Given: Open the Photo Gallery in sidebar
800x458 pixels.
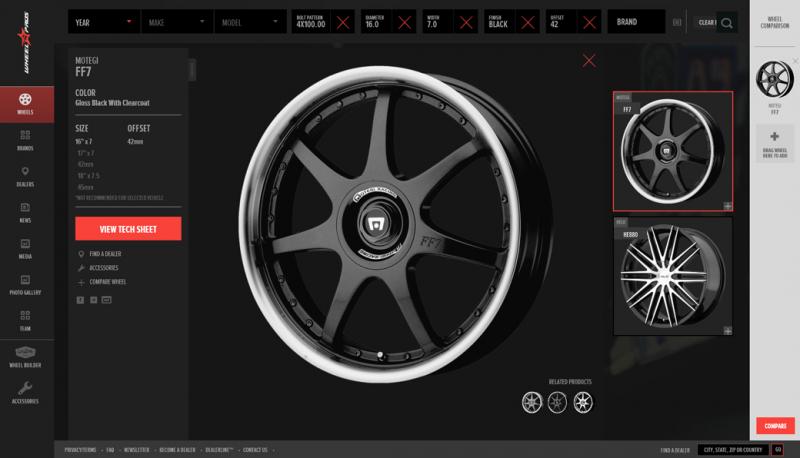Looking at the screenshot, I should (25, 285).
